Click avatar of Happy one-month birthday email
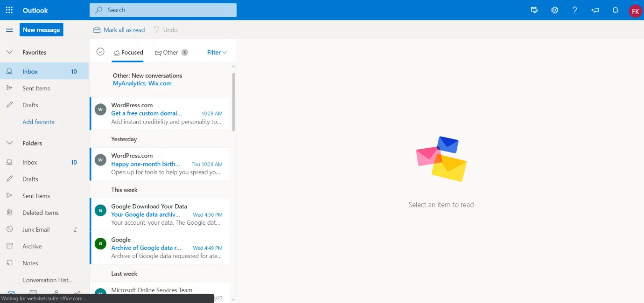 click(x=100, y=160)
